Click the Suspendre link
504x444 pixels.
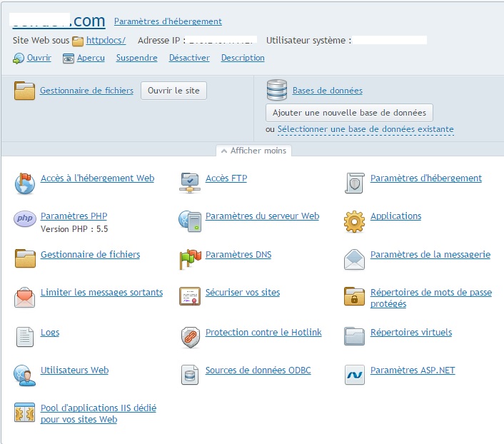pyautogui.click(x=136, y=58)
